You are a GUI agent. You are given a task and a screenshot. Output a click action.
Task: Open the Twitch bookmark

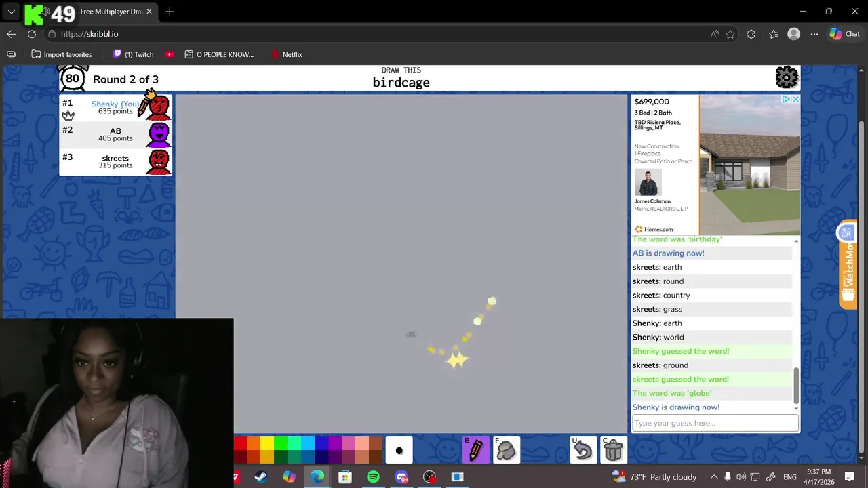(133, 54)
